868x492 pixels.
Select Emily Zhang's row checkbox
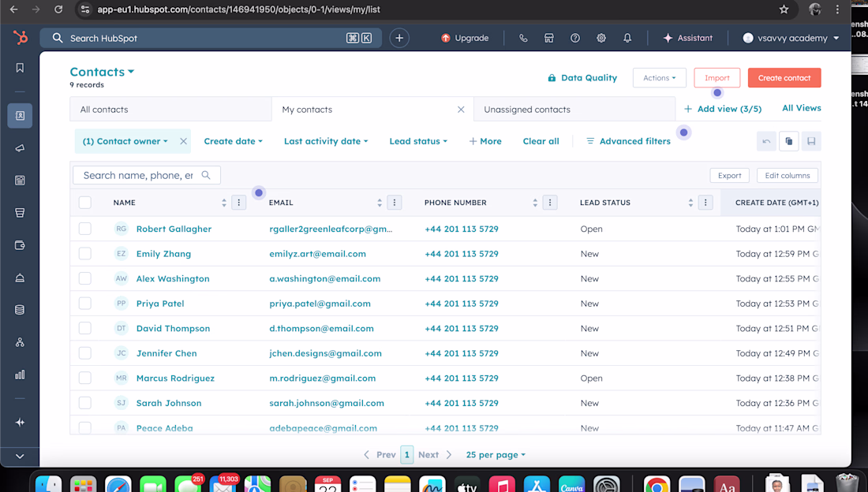coord(84,253)
